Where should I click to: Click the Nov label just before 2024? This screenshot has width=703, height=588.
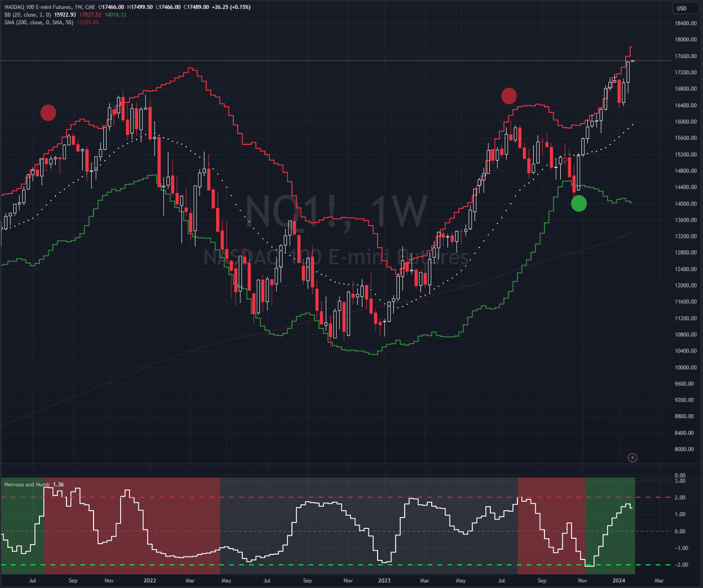pyautogui.click(x=582, y=581)
